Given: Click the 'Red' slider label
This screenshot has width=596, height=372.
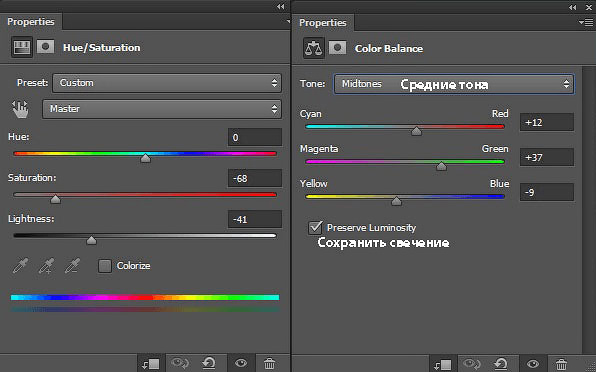Looking at the screenshot, I should [500, 114].
